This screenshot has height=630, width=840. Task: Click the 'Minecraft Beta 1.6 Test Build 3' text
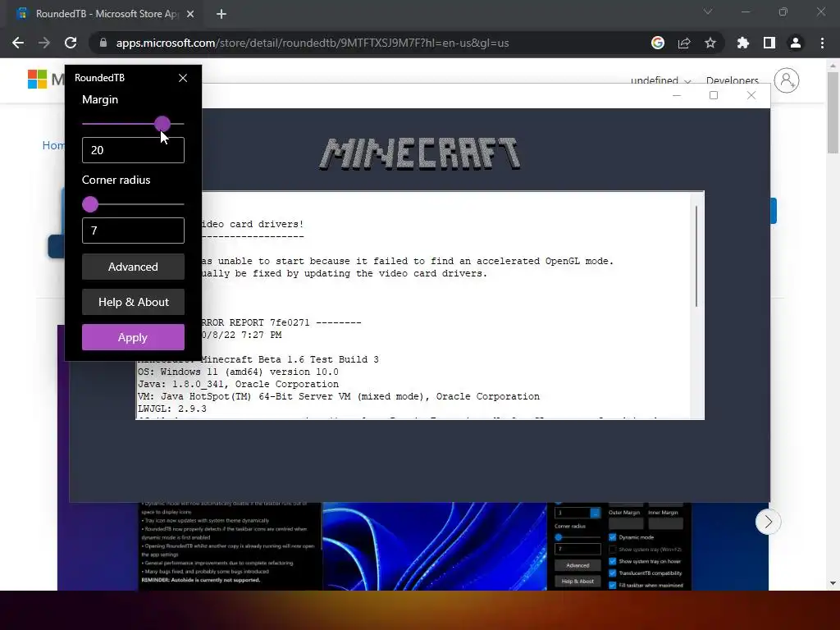(x=290, y=359)
